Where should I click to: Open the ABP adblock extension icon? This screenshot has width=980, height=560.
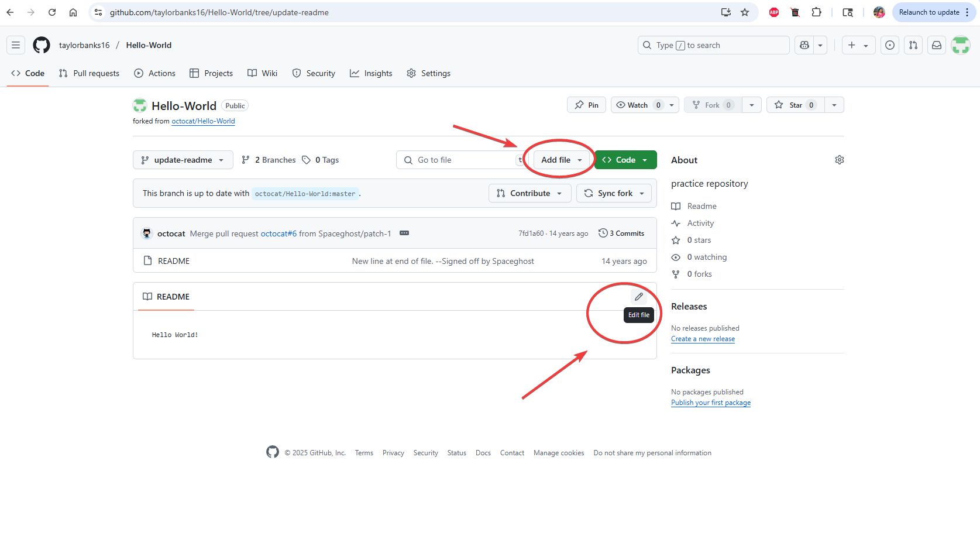[x=774, y=12]
